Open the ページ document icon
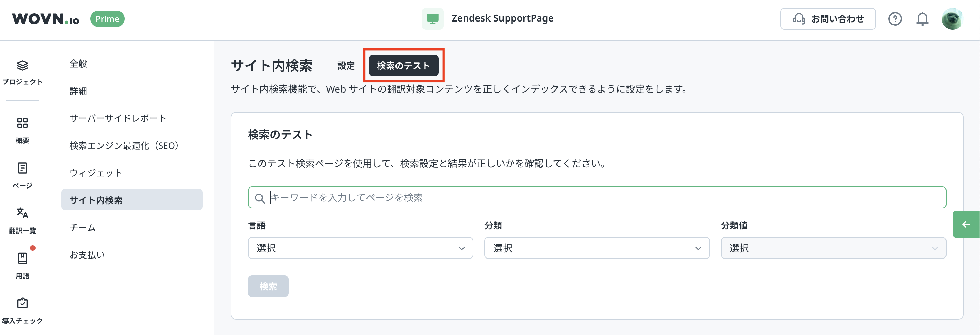This screenshot has width=980, height=335. 23,168
